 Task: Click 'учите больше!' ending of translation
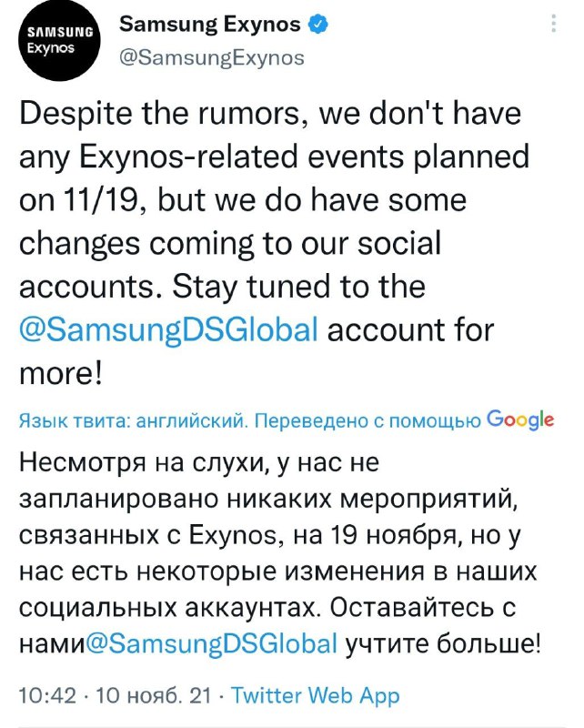pyautogui.click(x=443, y=643)
